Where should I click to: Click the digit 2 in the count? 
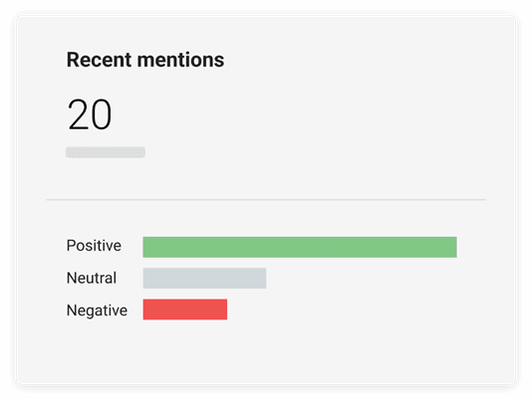[79, 114]
